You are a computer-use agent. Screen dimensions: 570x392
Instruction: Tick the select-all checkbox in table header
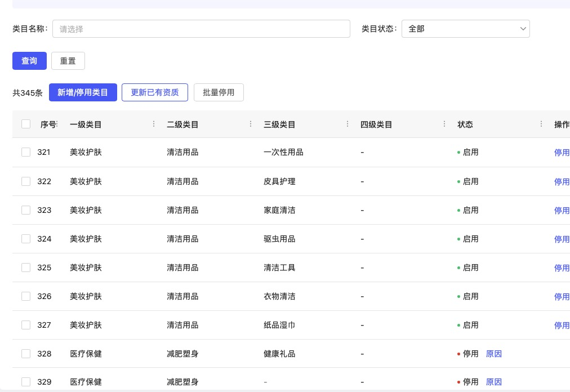pyautogui.click(x=26, y=124)
